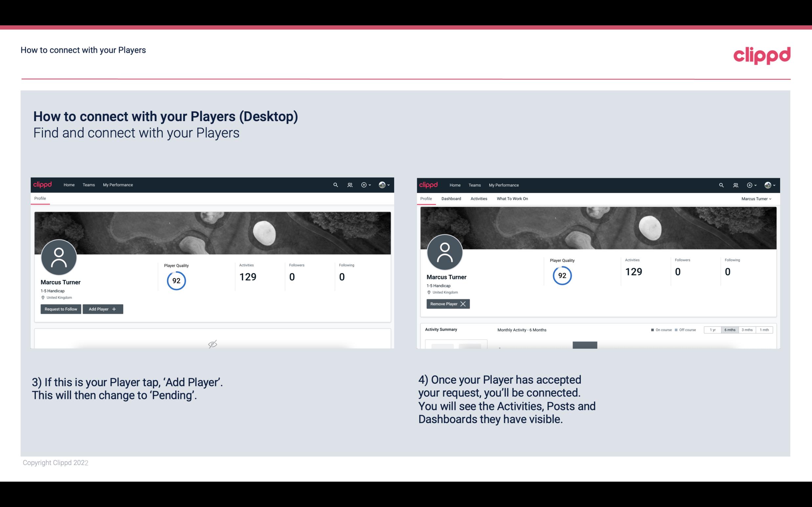The image size is (812, 507).
Task: Toggle the 6 months activity time period
Action: [729, 329]
